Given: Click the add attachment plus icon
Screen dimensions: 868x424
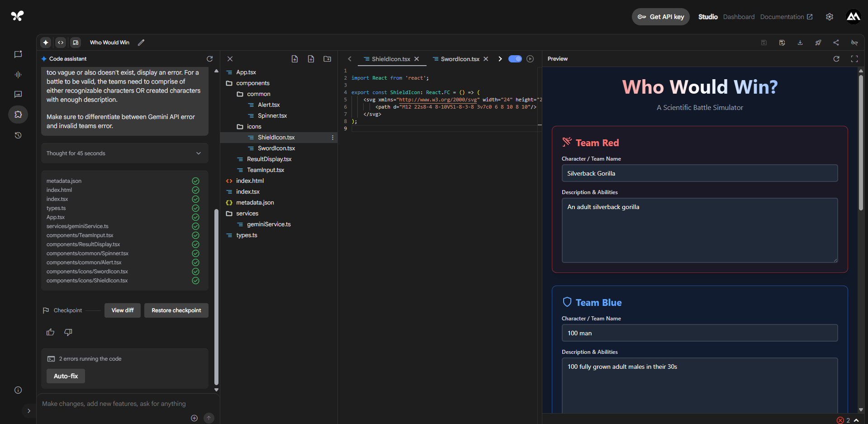Looking at the screenshot, I should 194,418.
